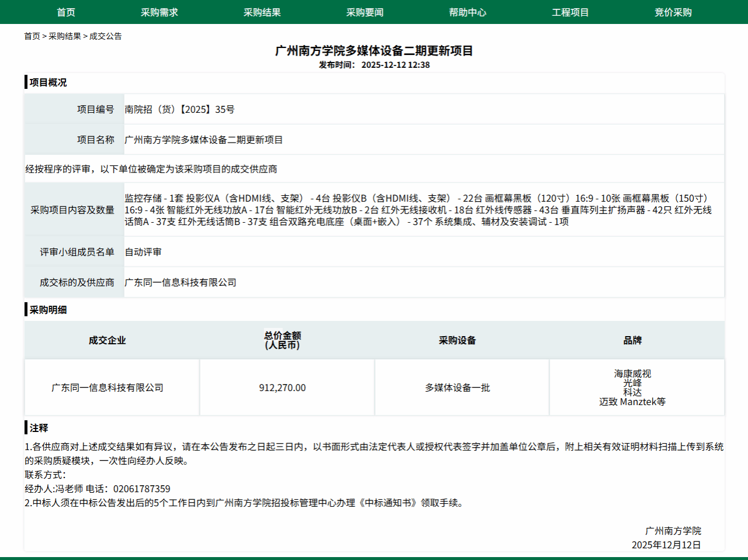The image size is (748, 560).
Task: Click the 采购明细 section heading
Action: click(x=48, y=310)
